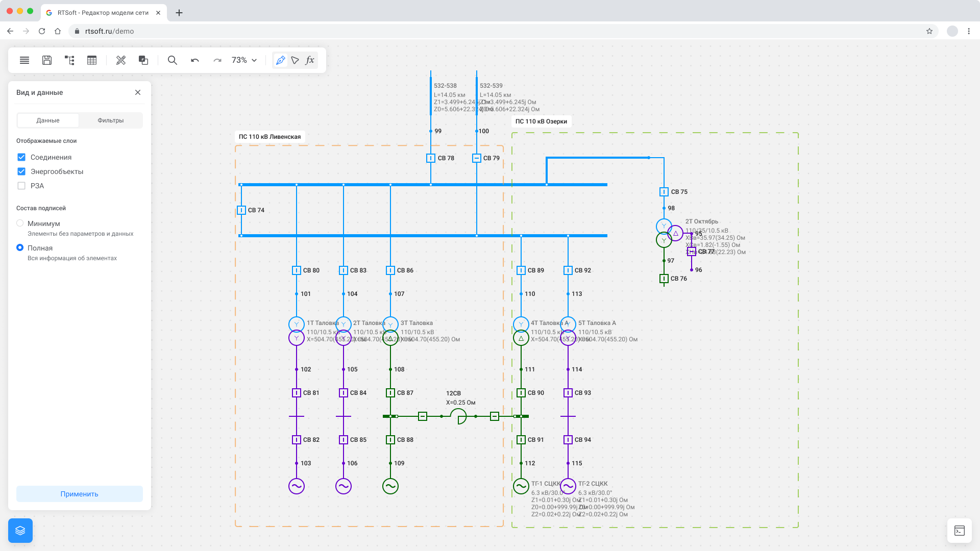
Task: Open the browser three-dot menu
Action: pos(969,31)
